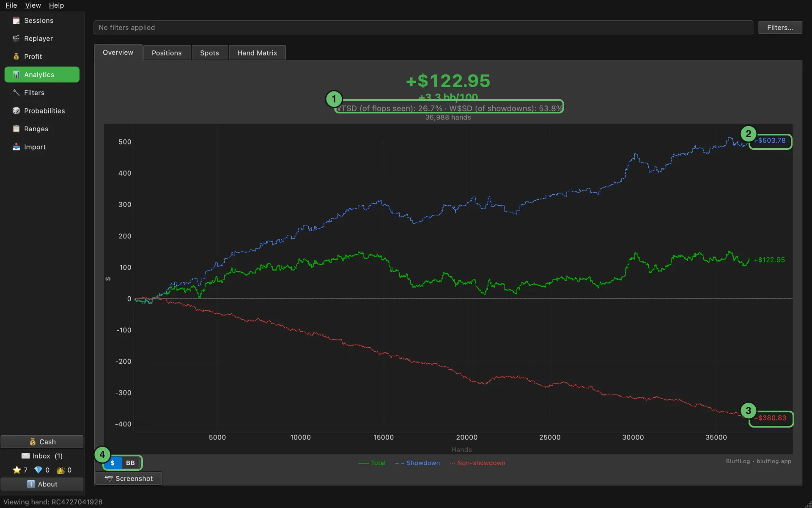Click the No filters applied field
812x508 pixels.
pos(423,28)
